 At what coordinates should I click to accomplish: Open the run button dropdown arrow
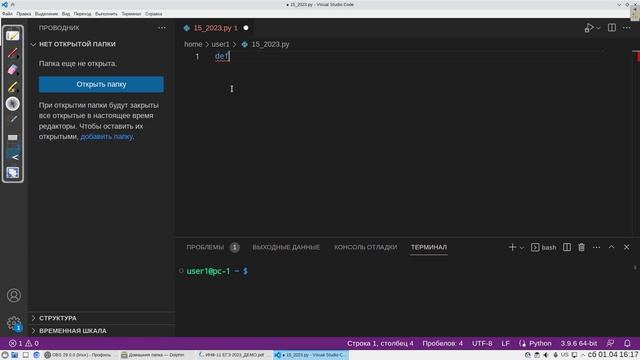[x=598, y=28]
